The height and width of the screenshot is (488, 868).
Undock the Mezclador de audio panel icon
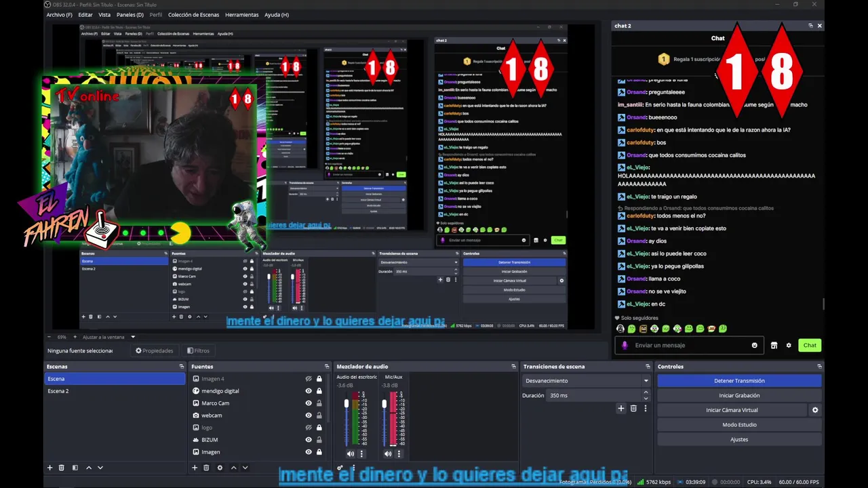(x=513, y=367)
